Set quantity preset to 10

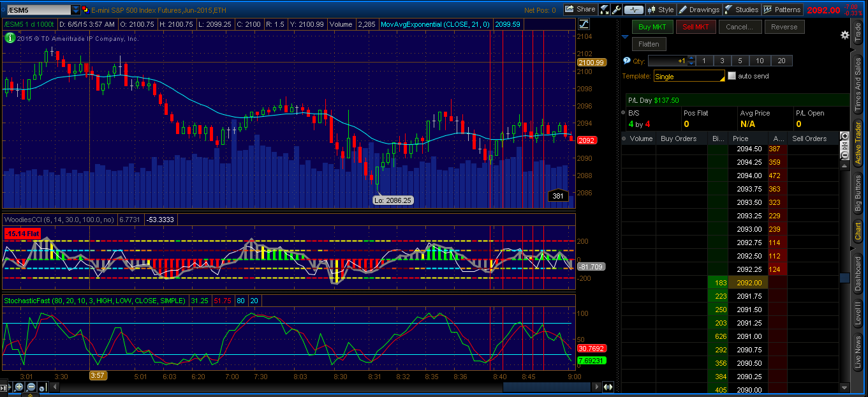[x=760, y=61]
